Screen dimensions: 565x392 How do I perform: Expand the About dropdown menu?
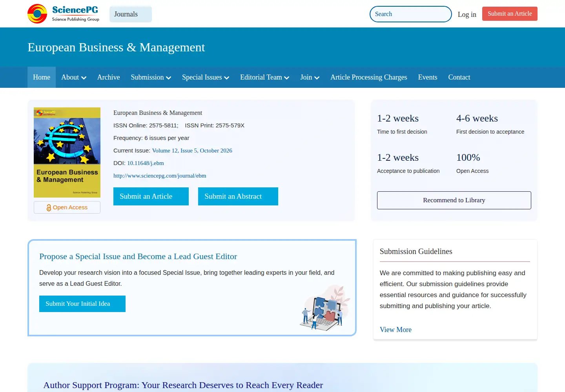tap(74, 77)
